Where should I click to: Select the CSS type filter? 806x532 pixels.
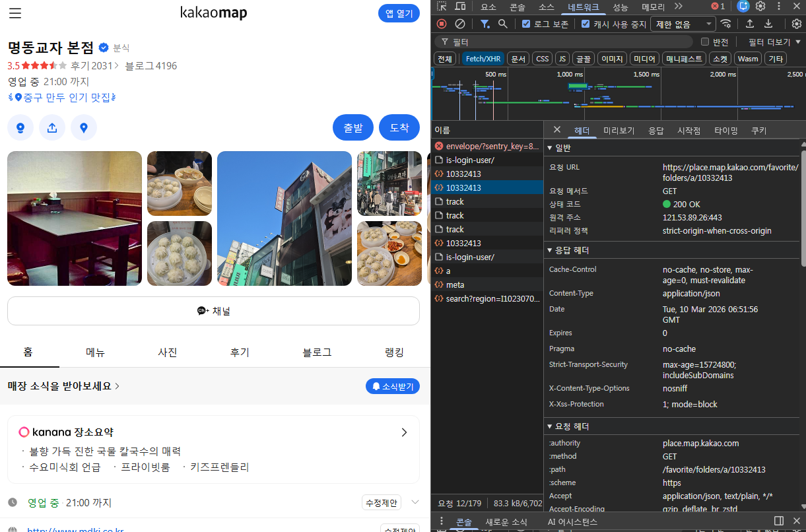[x=543, y=59]
